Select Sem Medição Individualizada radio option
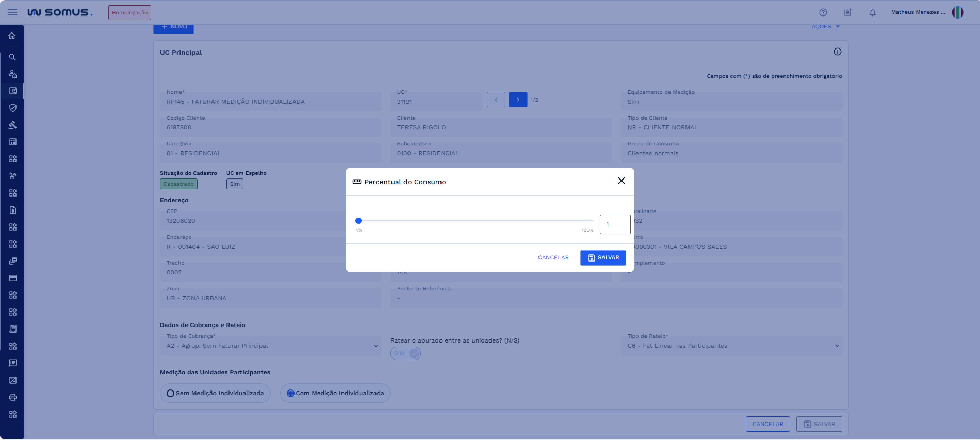Screen dimensions: 980x440 coord(171,393)
